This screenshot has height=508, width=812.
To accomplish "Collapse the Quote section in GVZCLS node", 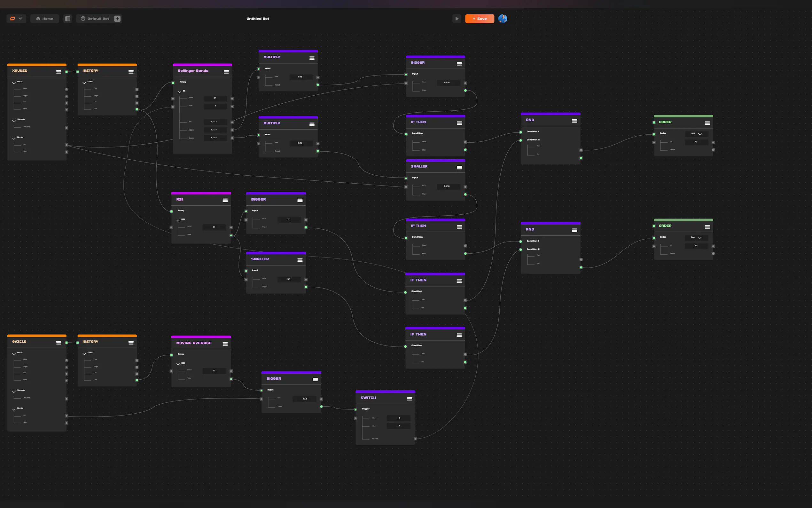I will pyautogui.click(x=14, y=409).
